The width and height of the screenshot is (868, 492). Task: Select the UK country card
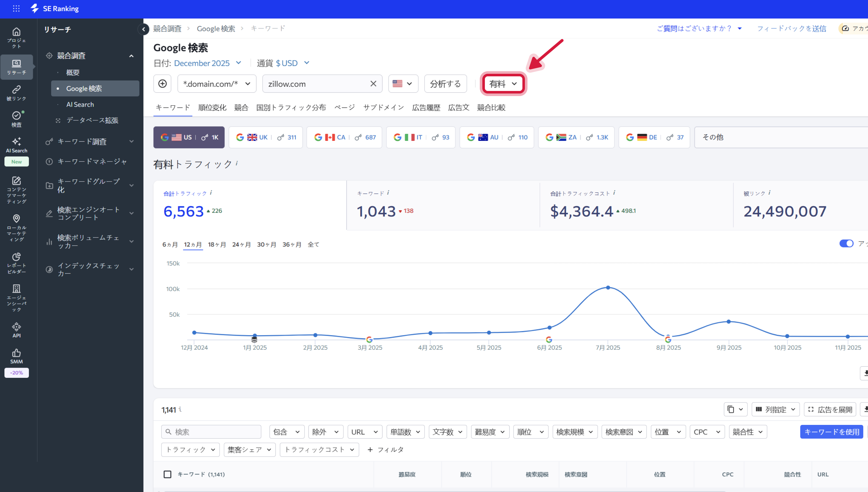265,137
